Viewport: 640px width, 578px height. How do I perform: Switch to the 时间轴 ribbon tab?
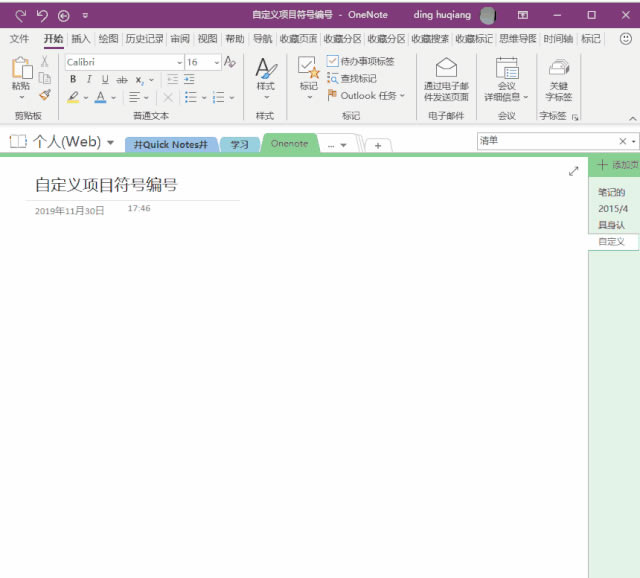tap(558, 39)
